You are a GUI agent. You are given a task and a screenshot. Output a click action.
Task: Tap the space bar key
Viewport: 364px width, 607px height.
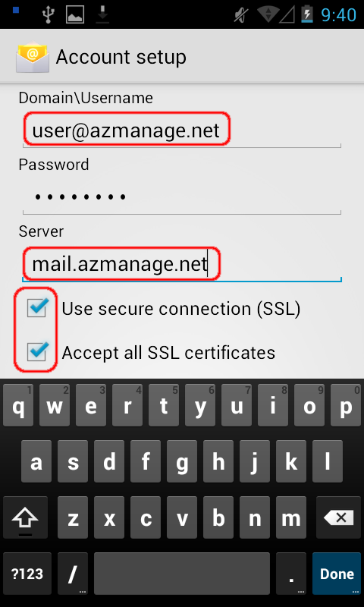pos(182,574)
